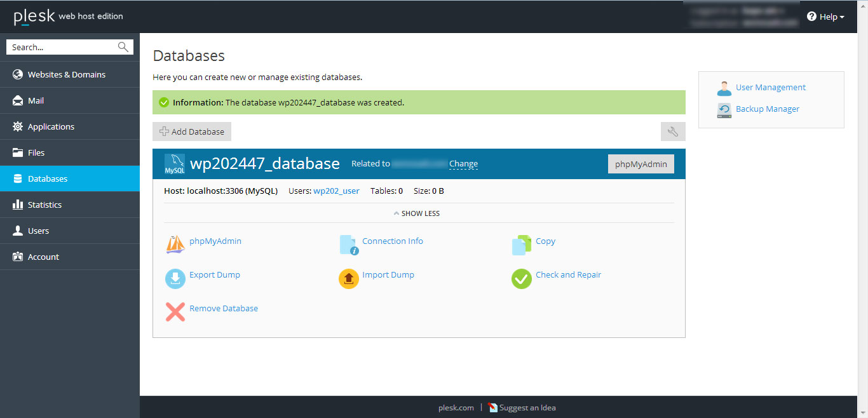Click the Suggest an Idea link
This screenshot has width=868, height=418.
527,408
